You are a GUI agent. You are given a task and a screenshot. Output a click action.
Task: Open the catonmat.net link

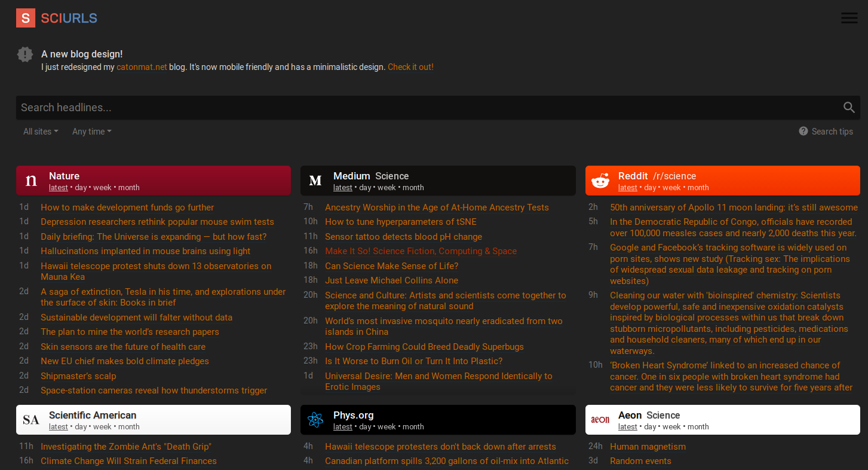(x=142, y=67)
